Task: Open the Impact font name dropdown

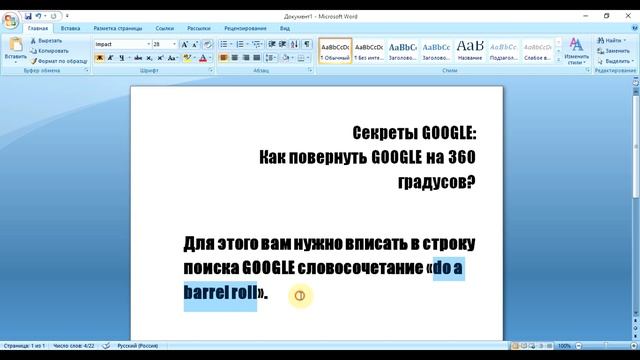Action: point(149,44)
